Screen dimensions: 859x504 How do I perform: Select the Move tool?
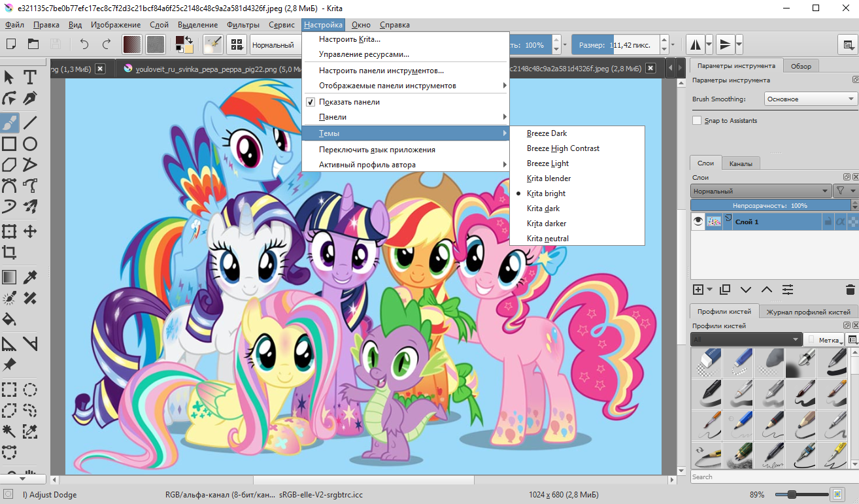pos(30,231)
